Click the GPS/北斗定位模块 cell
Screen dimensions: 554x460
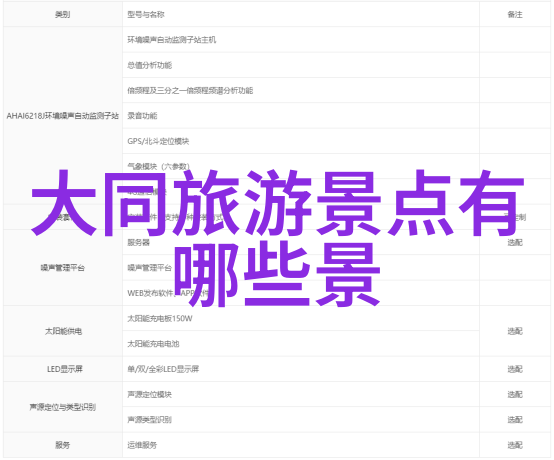pyautogui.click(x=301, y=141)
